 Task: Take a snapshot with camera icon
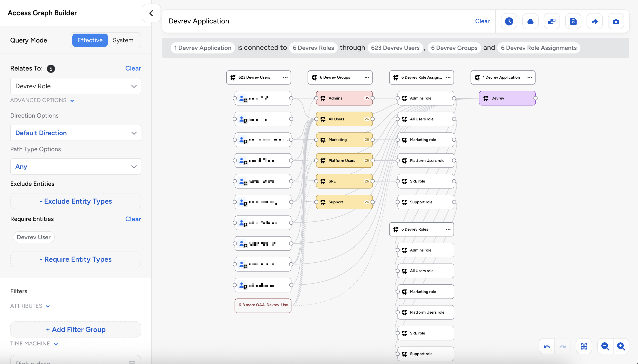coord(616,21)
